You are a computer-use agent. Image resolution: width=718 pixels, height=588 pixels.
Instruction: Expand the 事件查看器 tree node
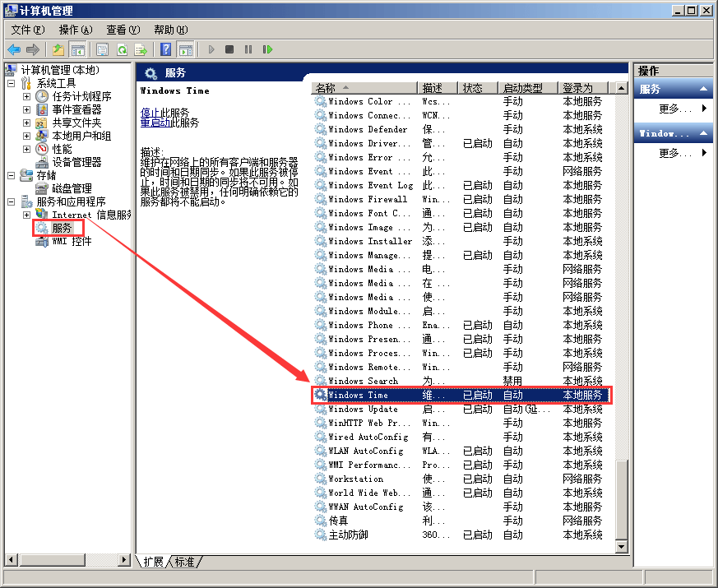[x=26, y=109]
